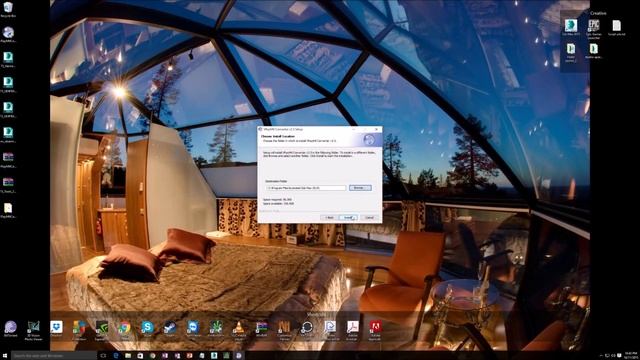Close the setup dialog window
Viewport: 640px width, 360px height.
[376, 129]
